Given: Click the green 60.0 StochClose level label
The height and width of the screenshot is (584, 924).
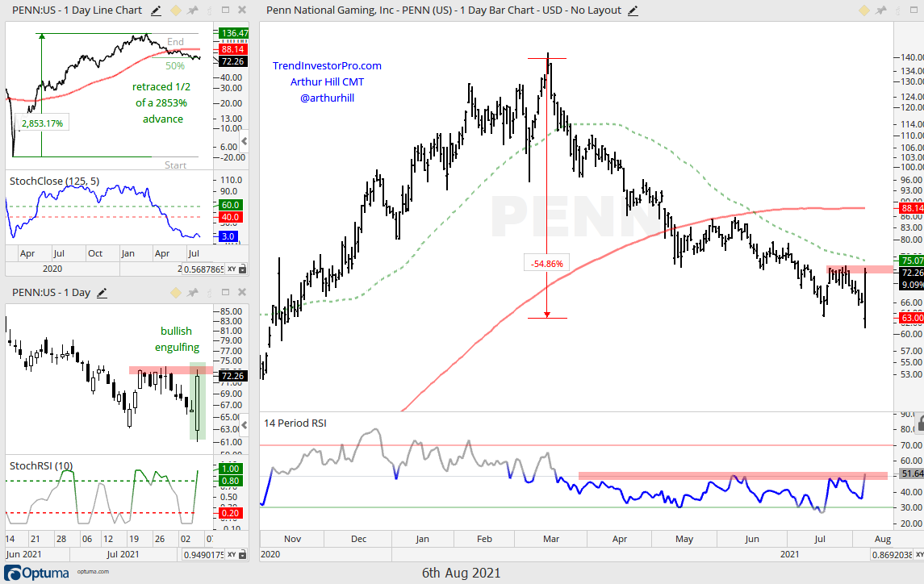Looking at the screenshot, I should [230, 205].
